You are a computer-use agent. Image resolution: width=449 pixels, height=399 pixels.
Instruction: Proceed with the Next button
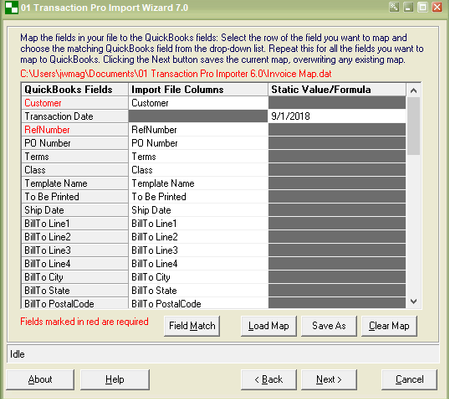pos(329,379)
